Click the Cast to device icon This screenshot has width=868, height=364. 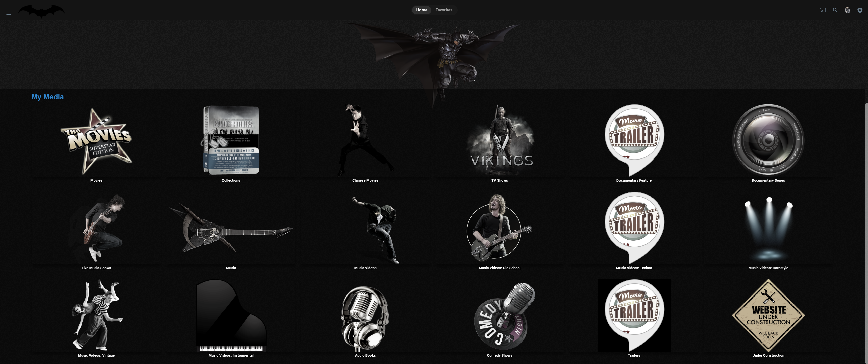pos(823,10)
